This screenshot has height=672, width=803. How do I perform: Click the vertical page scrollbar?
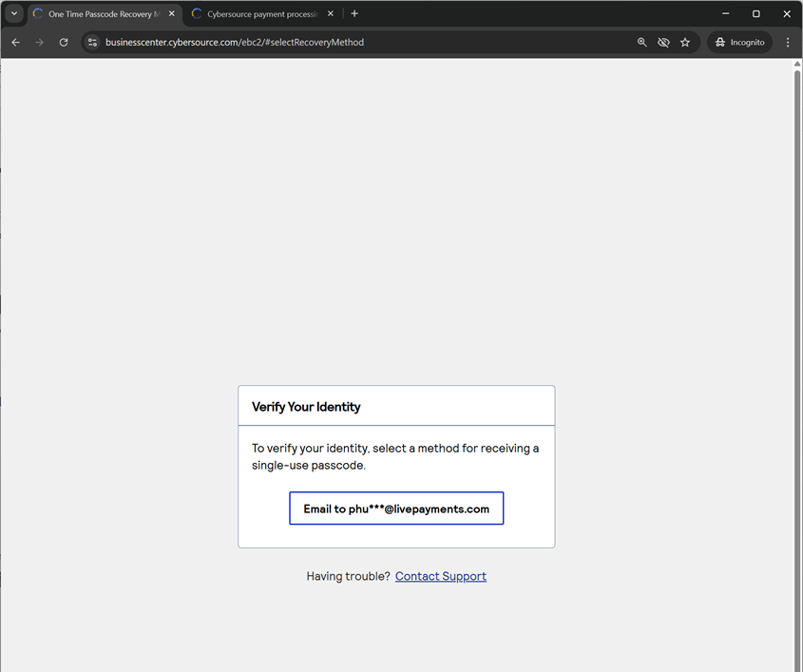pyautogui.click(x=797, y=361)
